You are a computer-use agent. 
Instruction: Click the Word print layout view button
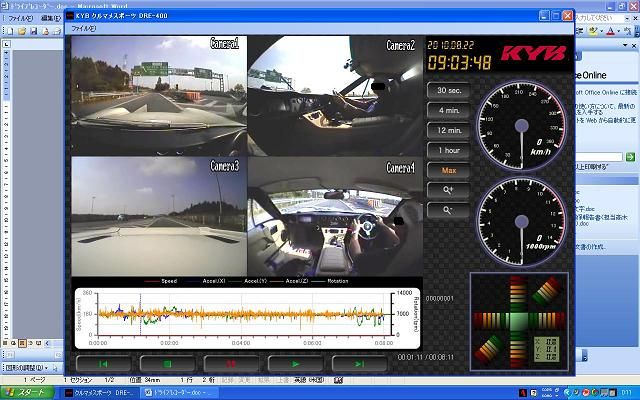click(22, 343)
